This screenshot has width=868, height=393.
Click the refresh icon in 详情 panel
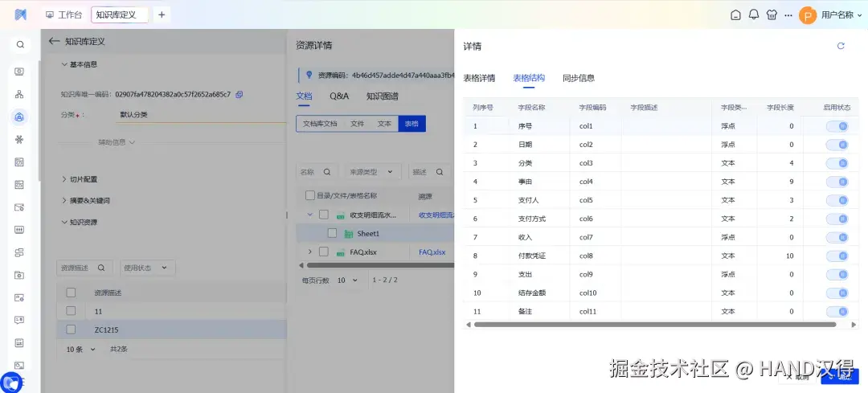pyautogui.click(x=841, y=46)
